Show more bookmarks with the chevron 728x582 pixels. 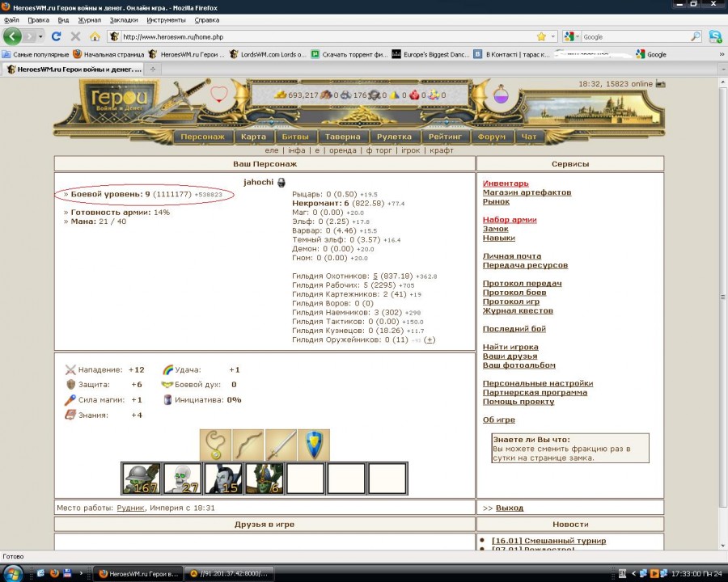pos(722,54)
